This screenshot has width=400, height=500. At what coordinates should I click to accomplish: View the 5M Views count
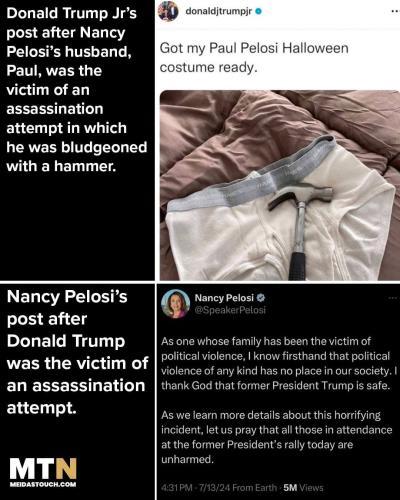[303, 488]
